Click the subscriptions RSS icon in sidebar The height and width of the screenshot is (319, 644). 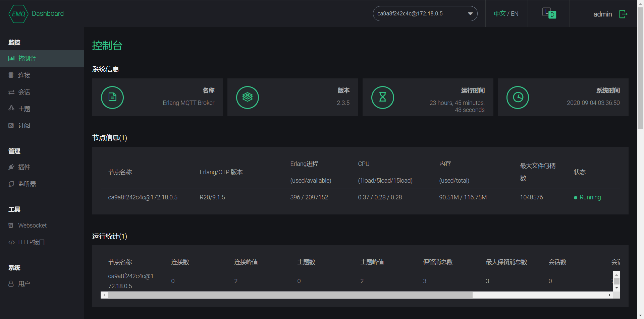11,125
